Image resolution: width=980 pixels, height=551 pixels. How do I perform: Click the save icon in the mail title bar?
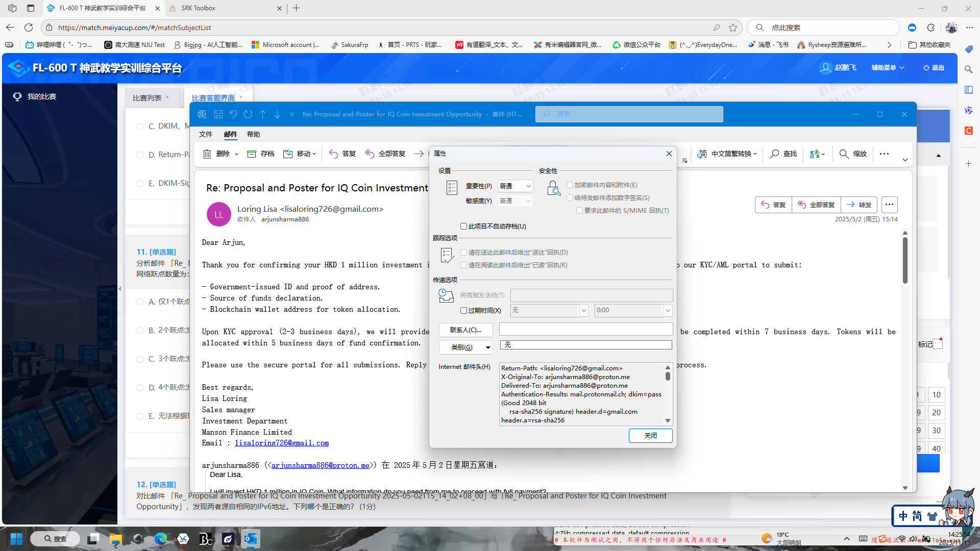pos(218,114)
